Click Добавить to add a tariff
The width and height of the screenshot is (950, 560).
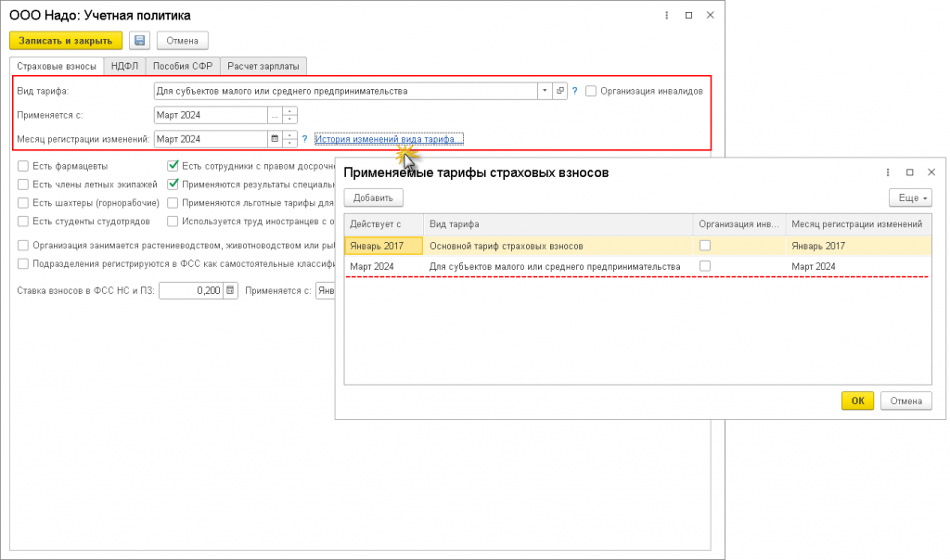[373, 198]
